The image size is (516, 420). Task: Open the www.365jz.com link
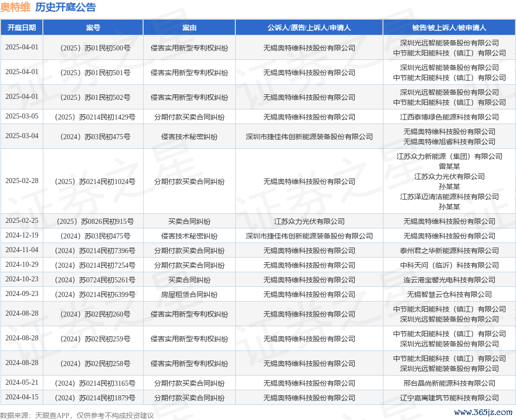pos(483,412)
